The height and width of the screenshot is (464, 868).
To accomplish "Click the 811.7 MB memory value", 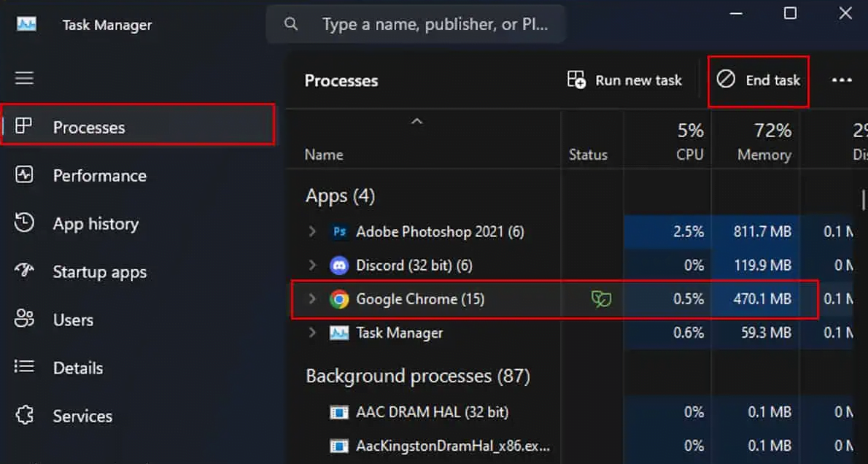I will 762,231.
